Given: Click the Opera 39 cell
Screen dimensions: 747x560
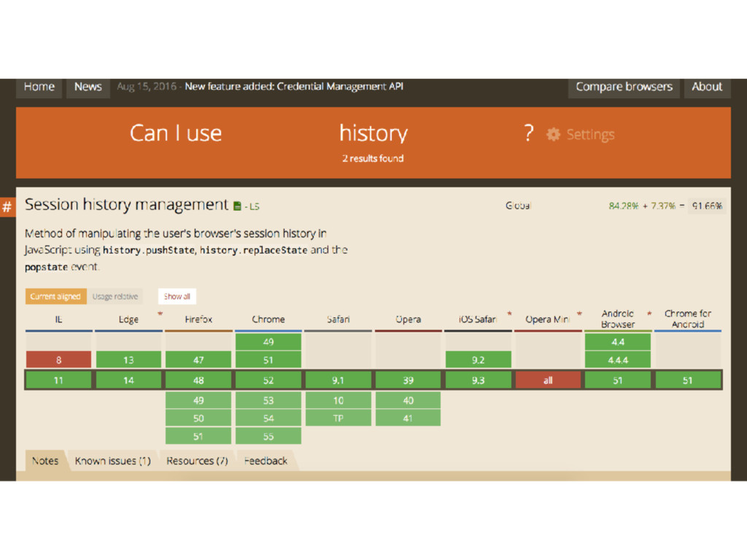Looking at the screenshot, I should [409, 381].
